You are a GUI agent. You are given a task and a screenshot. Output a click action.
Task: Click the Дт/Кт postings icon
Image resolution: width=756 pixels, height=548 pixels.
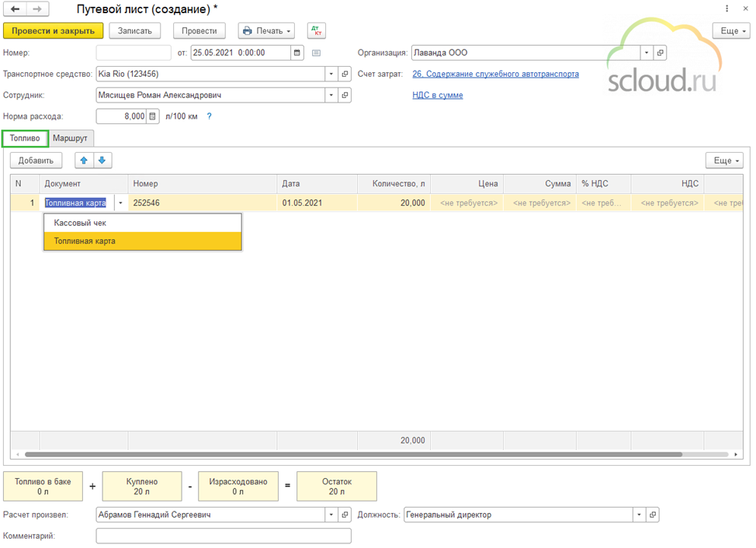coord(316,30)
